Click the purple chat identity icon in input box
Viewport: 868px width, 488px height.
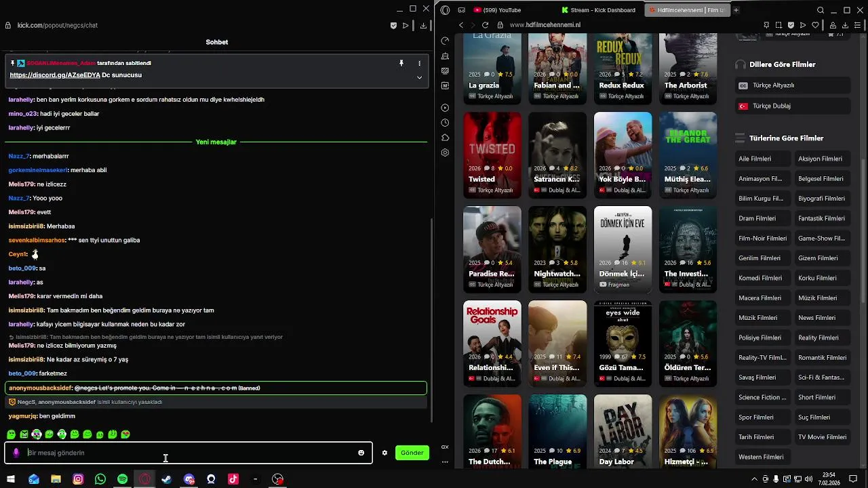(x=16, y=453)
